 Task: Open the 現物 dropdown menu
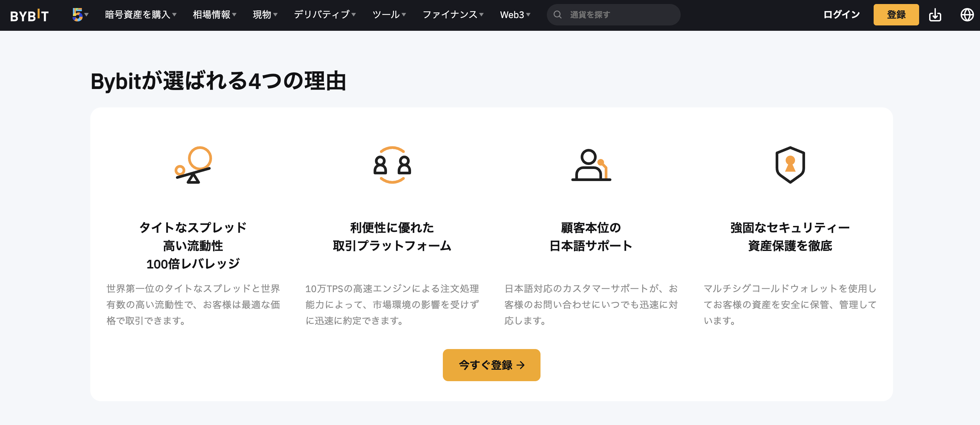tap(265, 15)
